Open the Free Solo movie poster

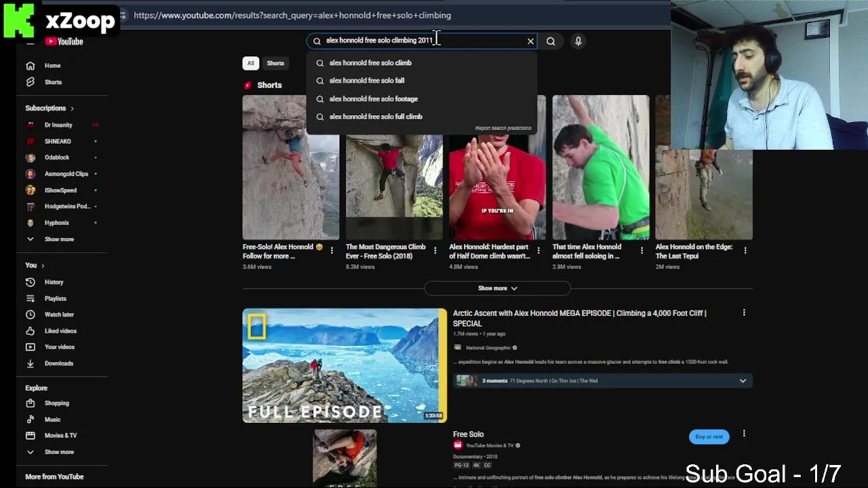point(344,458)
